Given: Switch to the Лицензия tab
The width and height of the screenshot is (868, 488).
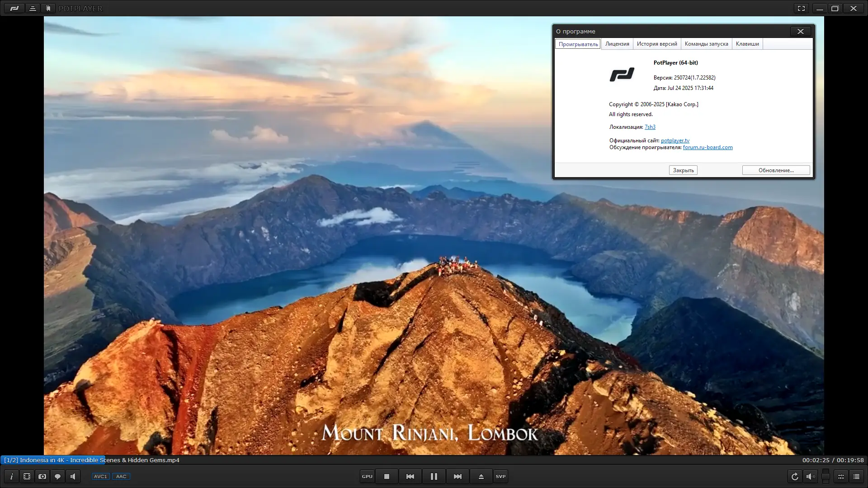Looking at the screenshot, I should tap(617, 44).
